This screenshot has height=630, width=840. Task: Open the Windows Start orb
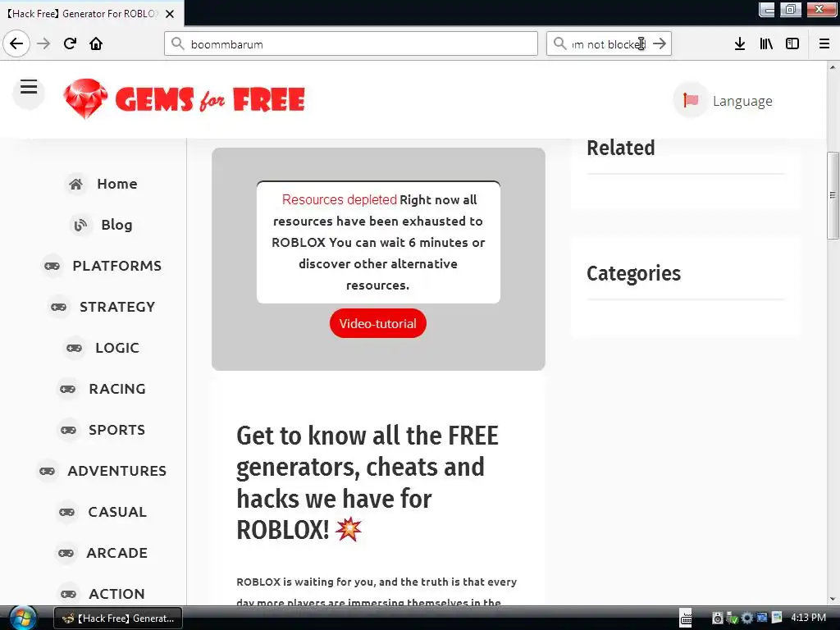pos(22,618)
